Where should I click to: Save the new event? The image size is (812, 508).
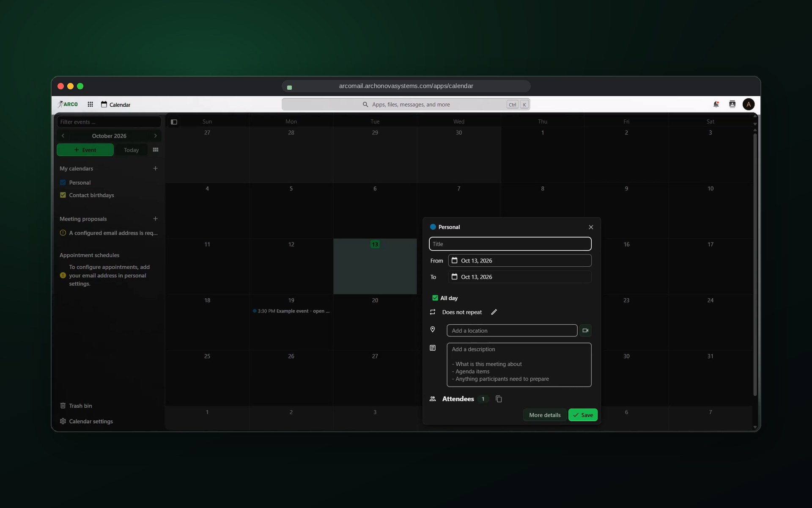(583, 415)
